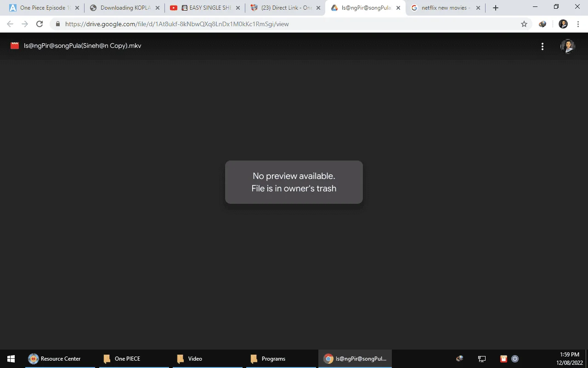Click the No preview available message
Screen dimensions: 588x368
(x=294, y=182)
